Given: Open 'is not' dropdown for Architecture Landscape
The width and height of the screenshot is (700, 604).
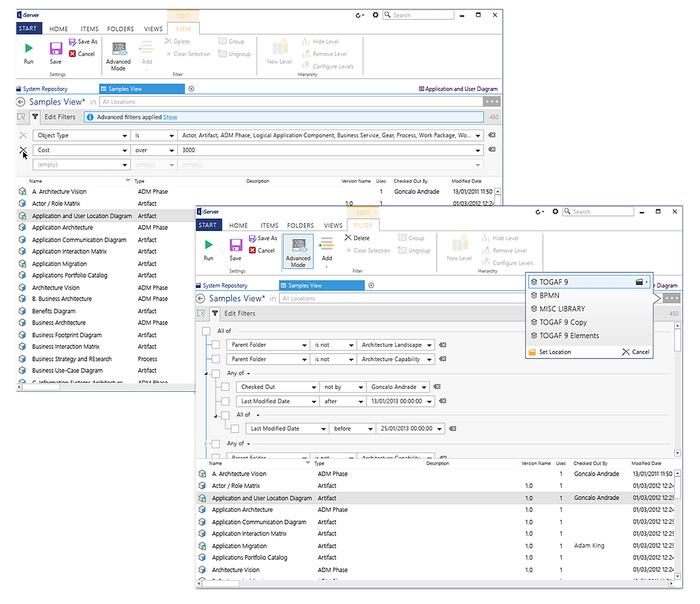Looking at the screenshot, I should pyautogui.click(x=351, y=345).
